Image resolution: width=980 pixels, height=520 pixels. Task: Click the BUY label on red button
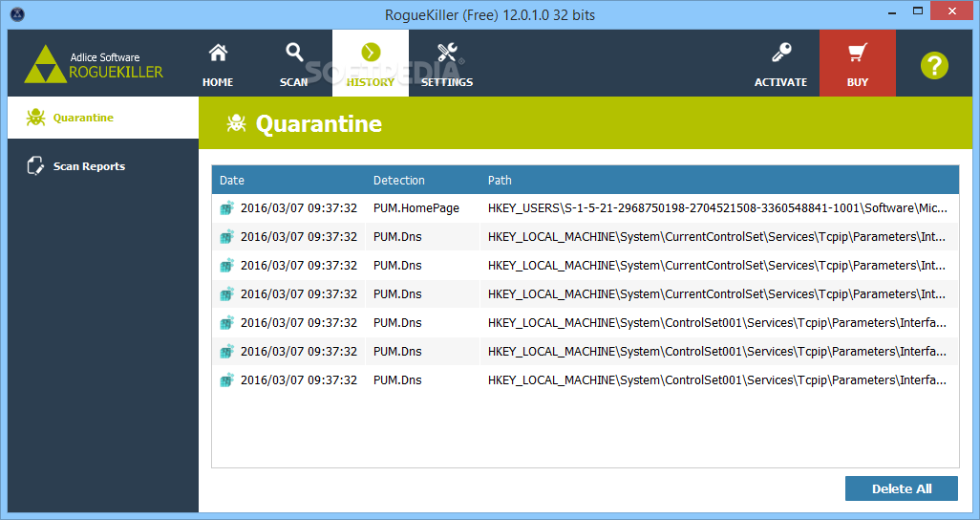pyautogui.click(x=858, y=82)
